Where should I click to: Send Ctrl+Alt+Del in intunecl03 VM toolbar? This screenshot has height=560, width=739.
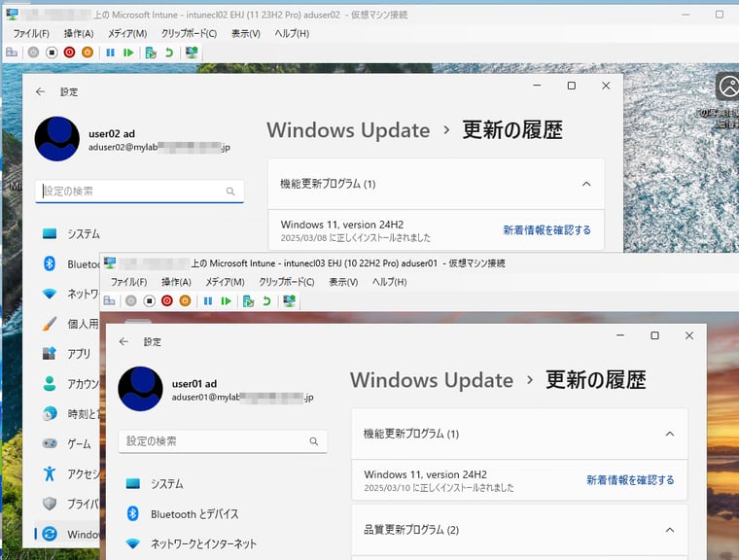point(109,300)
